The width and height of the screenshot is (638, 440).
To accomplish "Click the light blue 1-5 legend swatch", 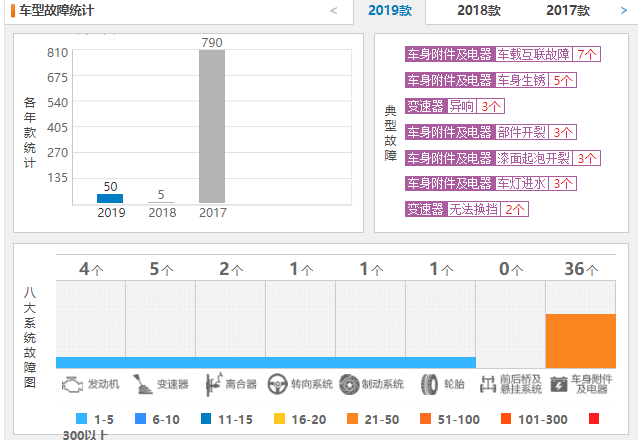I will [x=83, y=418].
